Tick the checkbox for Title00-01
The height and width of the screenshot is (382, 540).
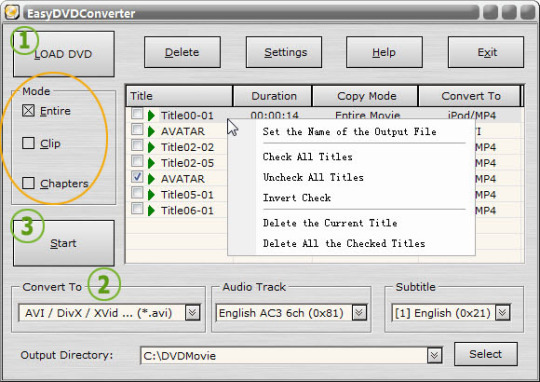(x=137, y=114)
